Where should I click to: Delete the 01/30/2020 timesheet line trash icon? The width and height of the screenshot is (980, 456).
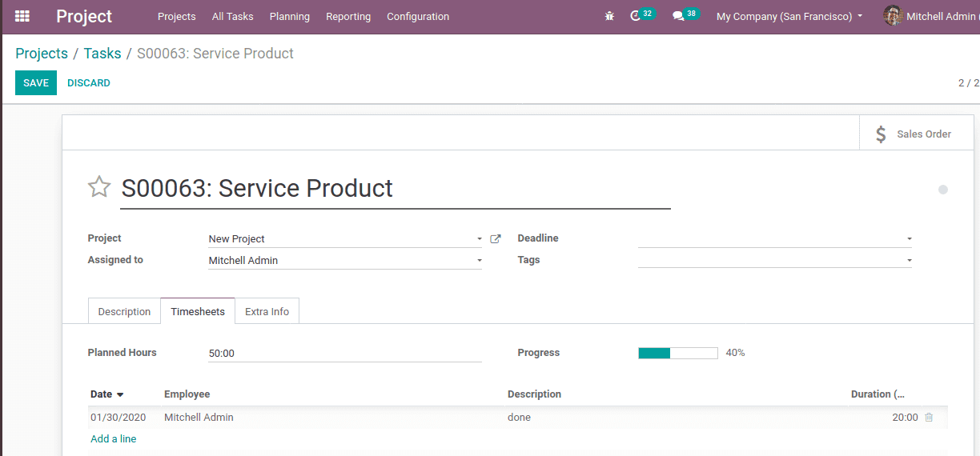929,417
